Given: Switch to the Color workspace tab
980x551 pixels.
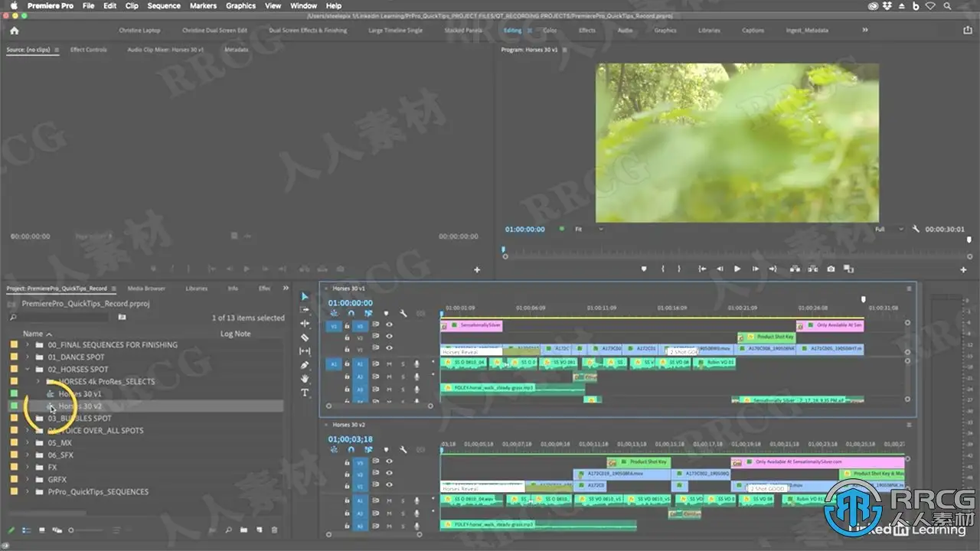Looking at the screenshot, I should click(x=550, y=31).
